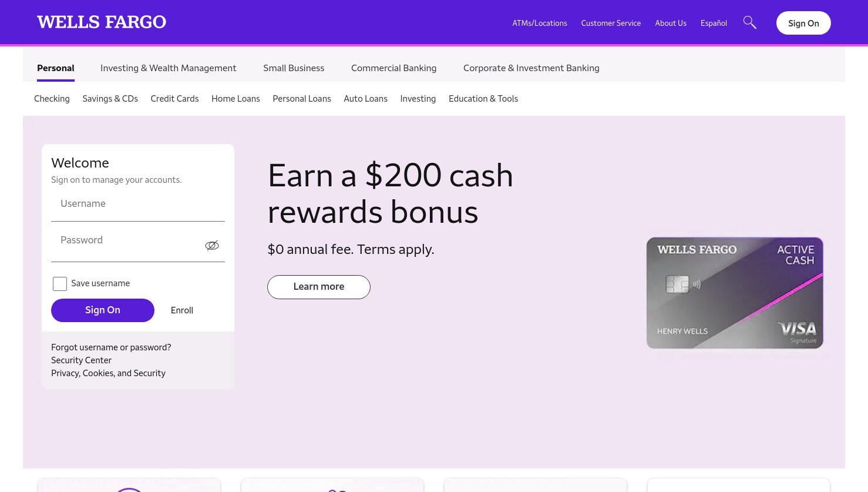The width and height of the screenshot is (868, 492).
Task: Switch to Small Business tab
Action: click(294, 68)
